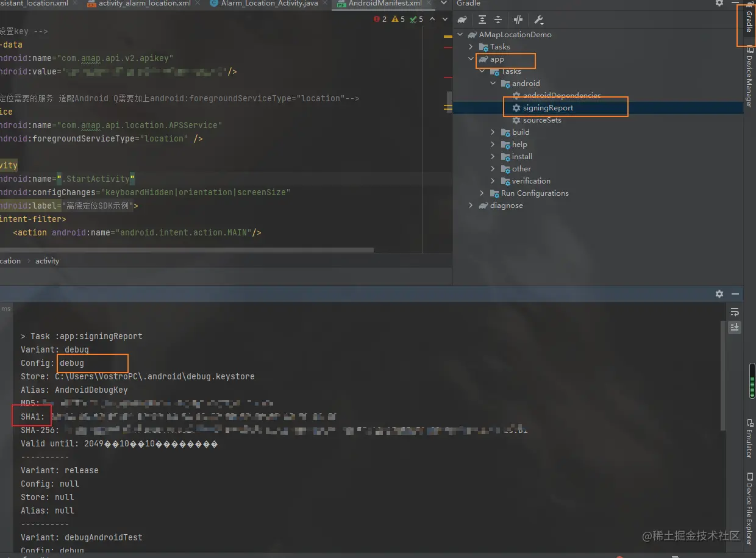This screenshot has width=756, height=558.
Task: Click the console vertical scrollbar
Action: click(x=723, y=375)
